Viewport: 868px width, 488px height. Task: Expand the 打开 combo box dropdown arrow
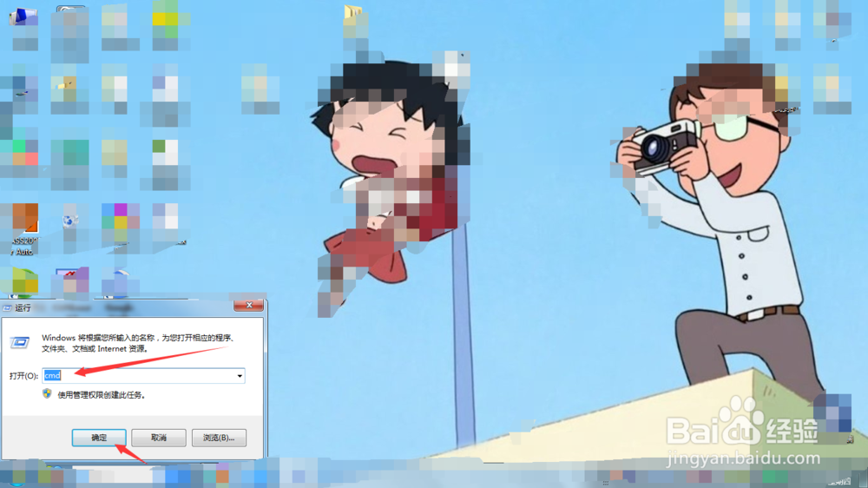click(240, 376)
